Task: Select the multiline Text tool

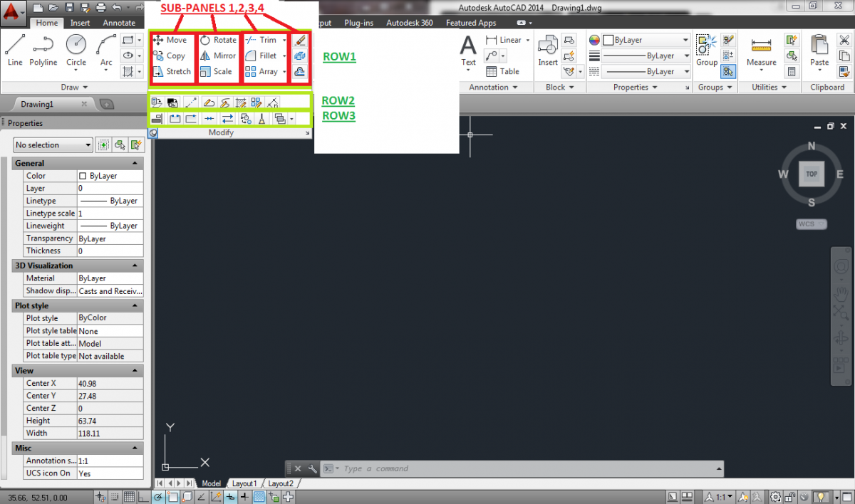Action: click(x=468, y=51)
